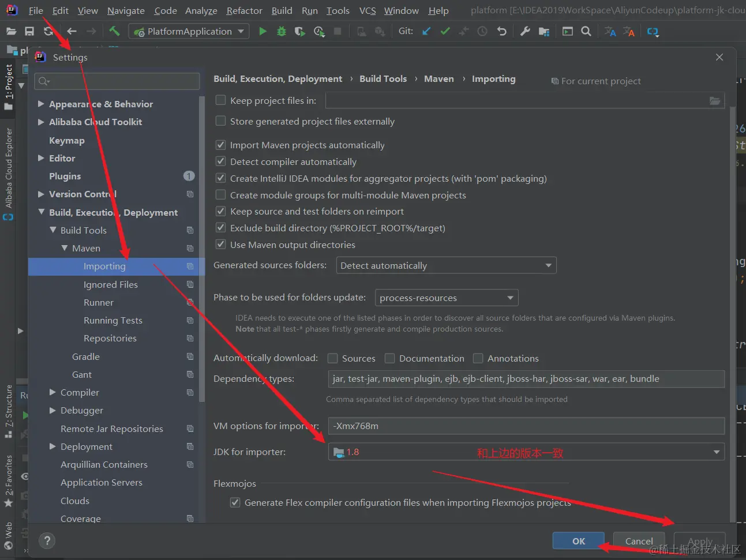Toggle Use Maven output directories

point(220,245)
